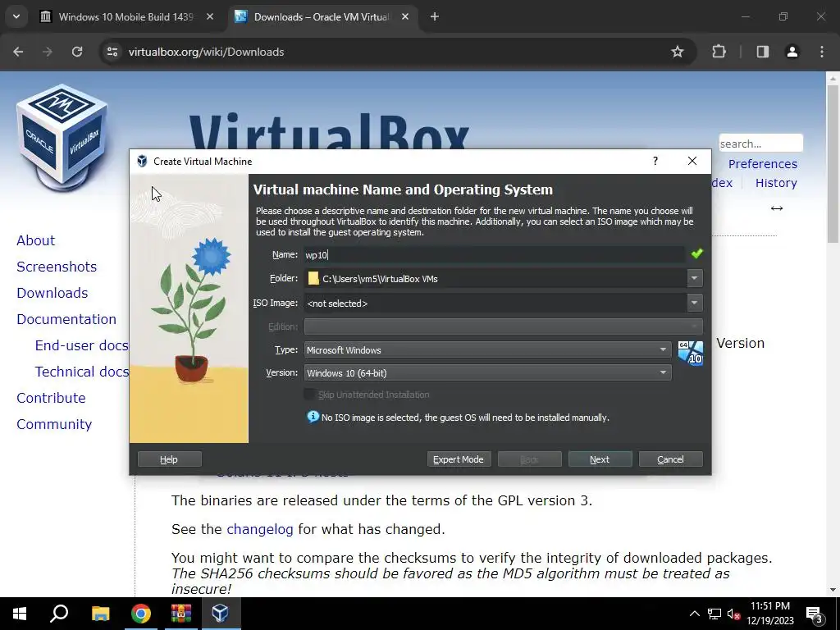
Task: Click the muted volume tray icon
Action: [733, 614]
